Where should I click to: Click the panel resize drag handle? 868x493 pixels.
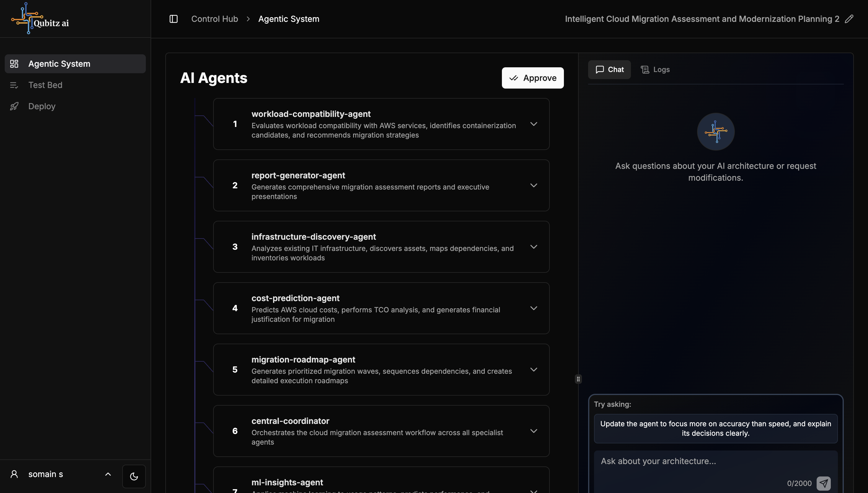click(578, 379)
